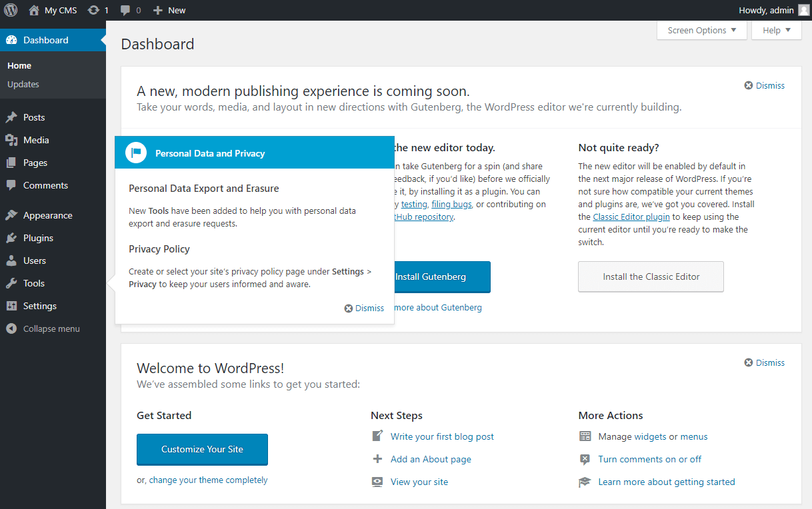The width and height of the screenshot is (812, 509).
Task: Open the My CMS site name link
Action: click(x=61, y=10)
